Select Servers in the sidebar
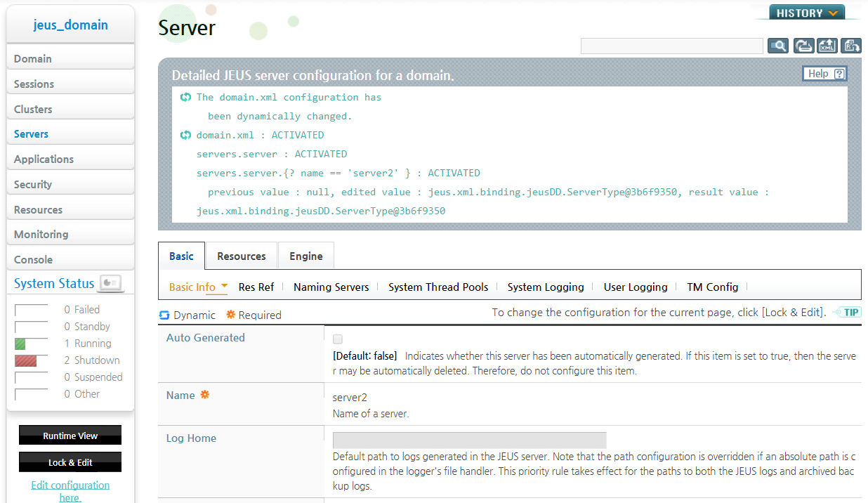Image resolution: width=868 pixels, height=503 pixels. (x=70, y=133)
